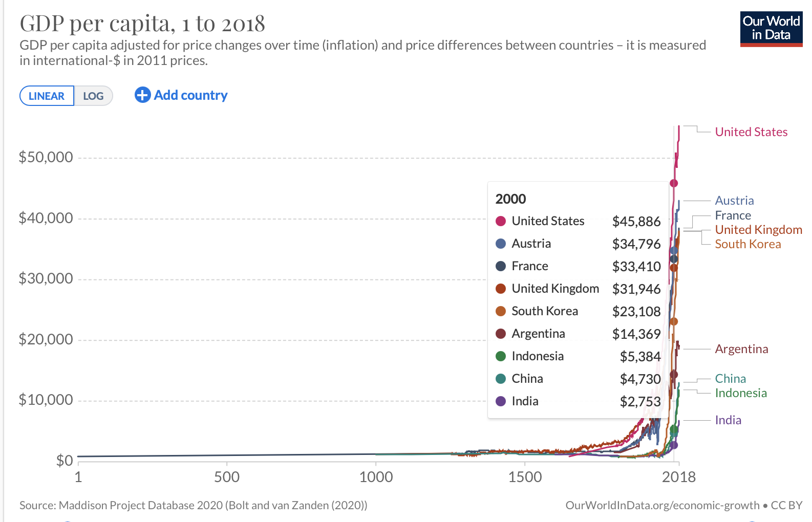Select the United Kingdom line label
The image size is (812, 522).
758,230
